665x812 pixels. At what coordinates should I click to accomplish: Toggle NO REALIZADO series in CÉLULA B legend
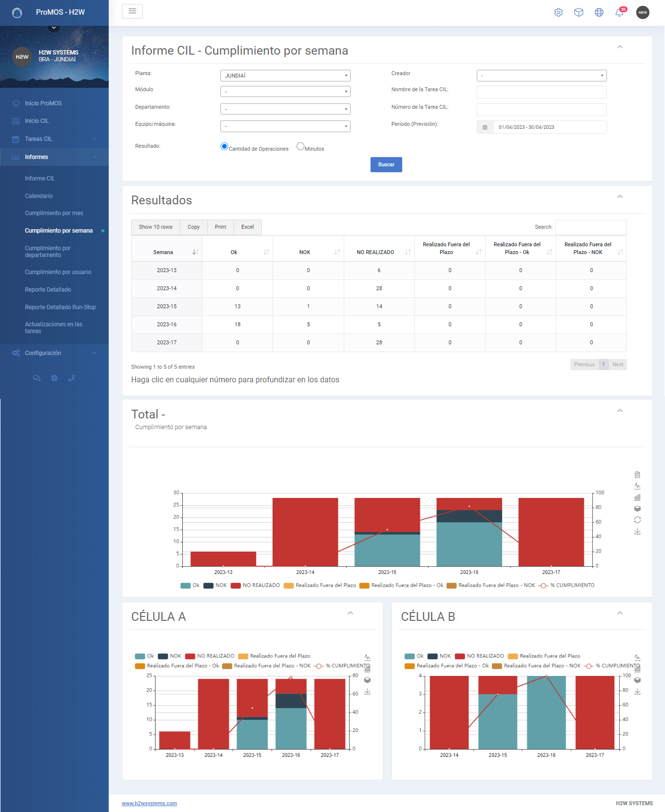click(479, 656)
